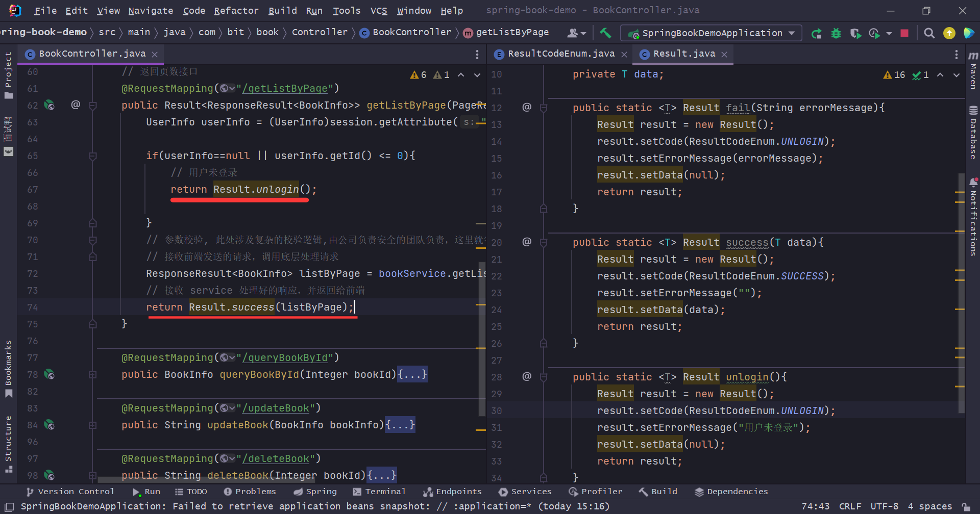This screenshot has height=514, width=980.
Task: Open the Navigate menu
Action: point(151,10)
